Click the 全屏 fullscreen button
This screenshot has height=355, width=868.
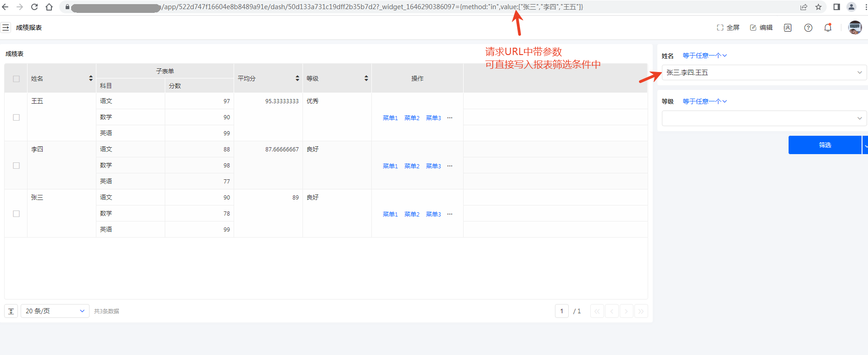(x=728, y=28)
